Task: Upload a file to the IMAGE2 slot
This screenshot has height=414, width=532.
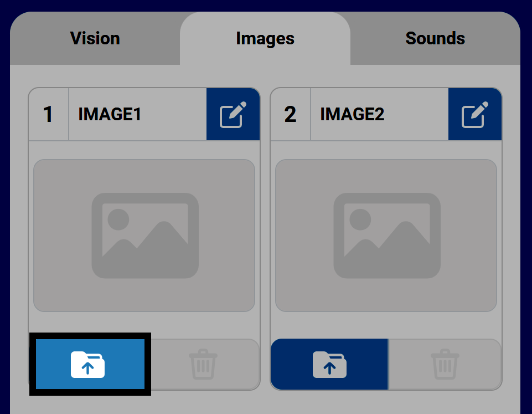Action: click(x=329, y=364)
